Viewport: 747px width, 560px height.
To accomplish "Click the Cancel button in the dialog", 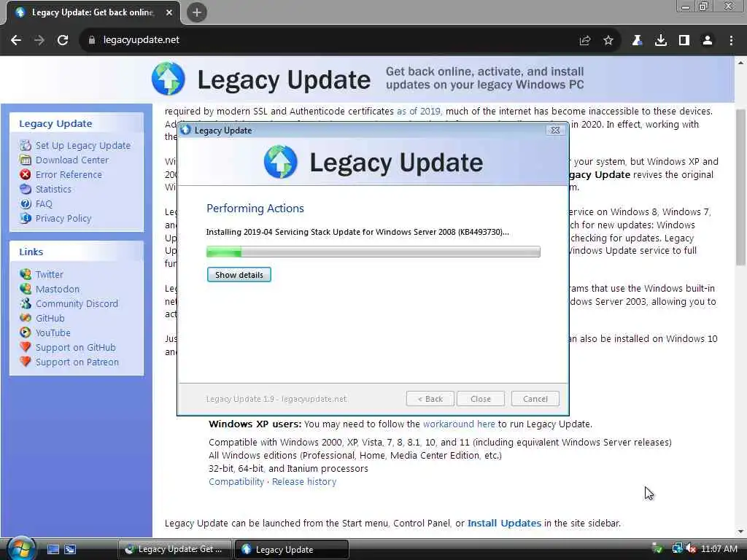I will coord(535,399).
